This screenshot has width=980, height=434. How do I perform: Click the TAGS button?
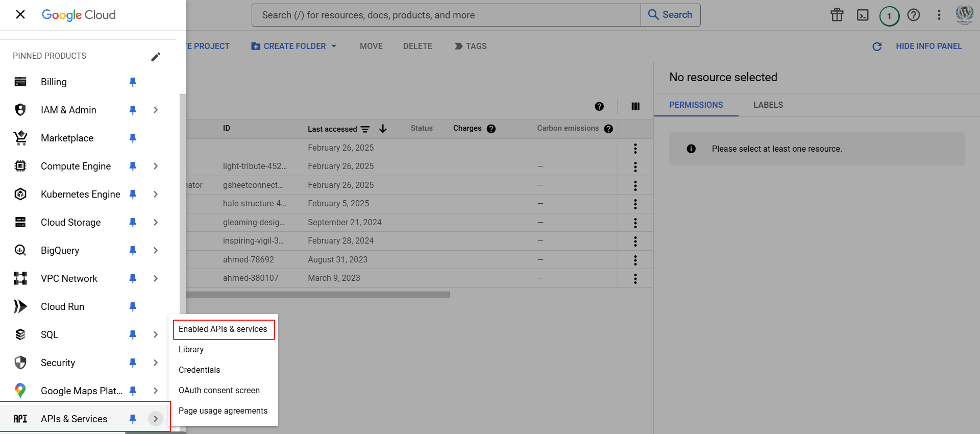[x=470, y=46]
